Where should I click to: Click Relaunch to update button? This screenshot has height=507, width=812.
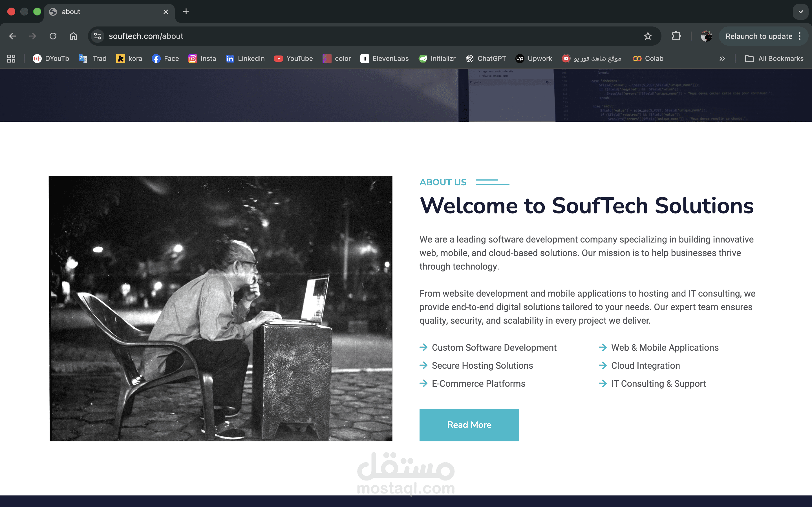coord(759,36)
